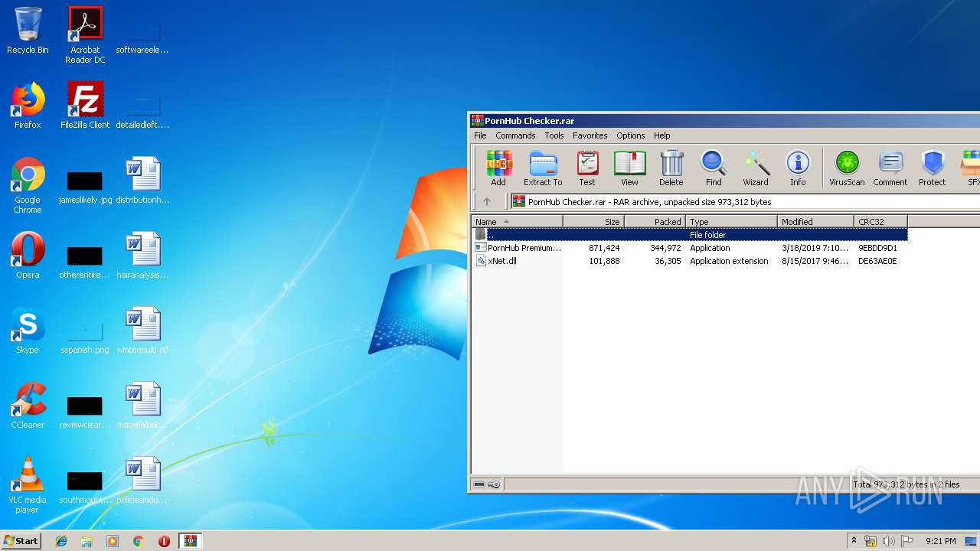
Task: Click the Protect archive icon
Action: [x=933, y=168]
